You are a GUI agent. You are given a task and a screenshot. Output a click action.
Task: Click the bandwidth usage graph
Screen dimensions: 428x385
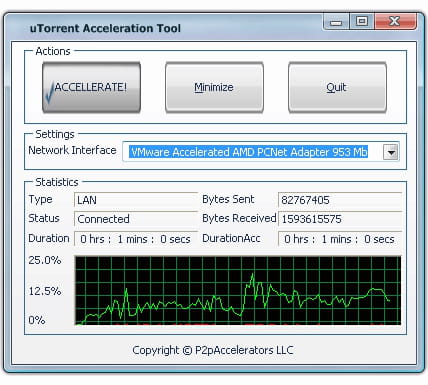point(238,290)
